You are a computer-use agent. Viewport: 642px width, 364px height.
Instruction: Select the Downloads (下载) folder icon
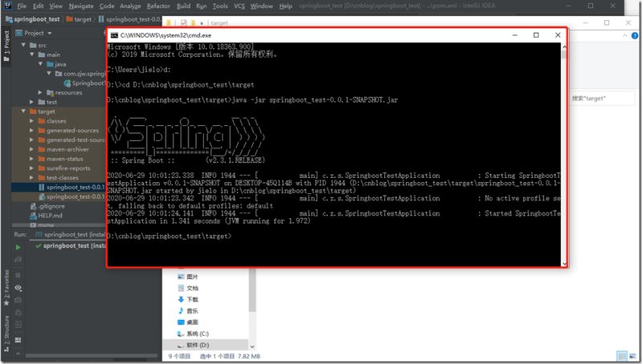181,299
